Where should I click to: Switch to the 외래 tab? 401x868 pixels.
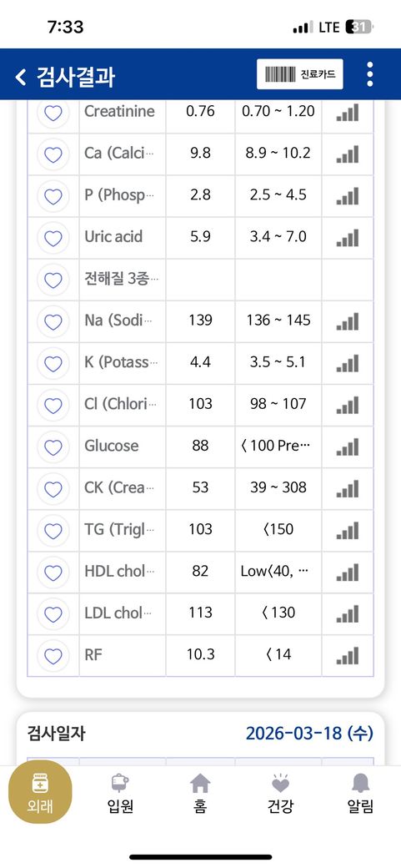pyautogui.click(x=40, y=791)
